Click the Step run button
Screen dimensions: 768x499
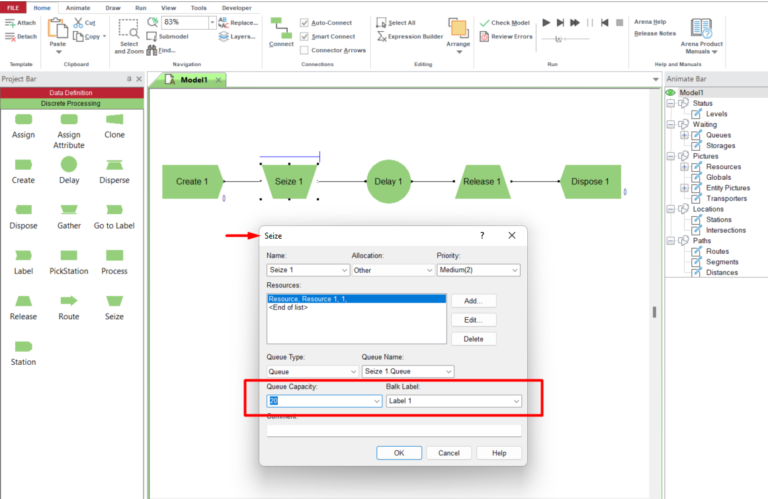tap(560, 23)
